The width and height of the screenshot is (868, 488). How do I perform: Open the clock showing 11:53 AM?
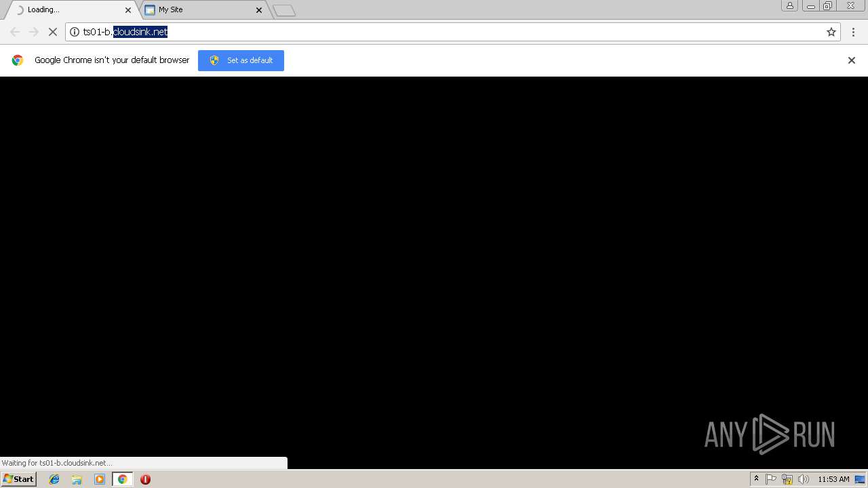click(x=833, y=479)
